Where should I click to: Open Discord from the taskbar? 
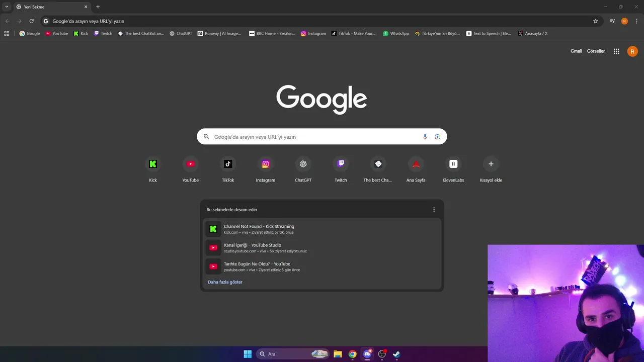coord(367,354)
